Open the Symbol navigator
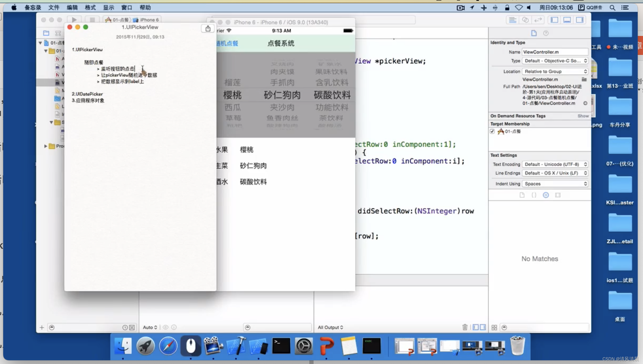Image resolution: width=643 pixels, height=364 pixels. (x=58, y=33)
